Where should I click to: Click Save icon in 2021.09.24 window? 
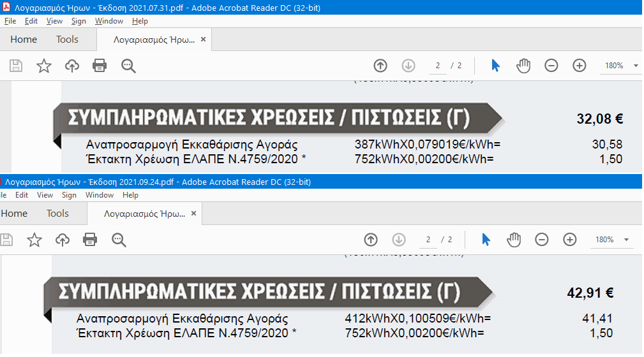[x=6, y=240]
